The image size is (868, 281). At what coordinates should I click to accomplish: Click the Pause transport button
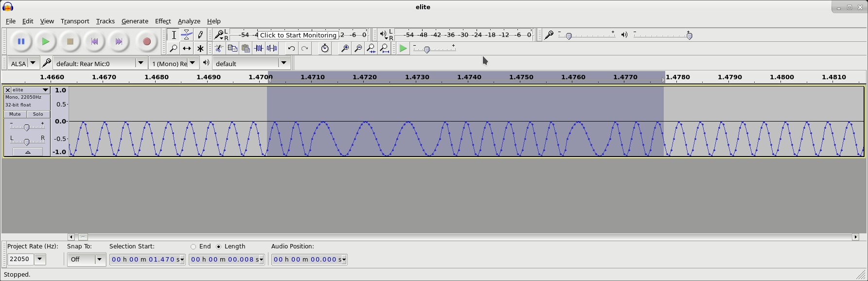(21, 42)
